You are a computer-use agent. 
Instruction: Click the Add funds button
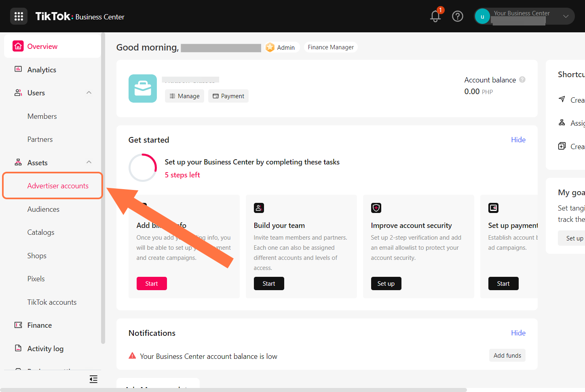click(x=507, y=356)
